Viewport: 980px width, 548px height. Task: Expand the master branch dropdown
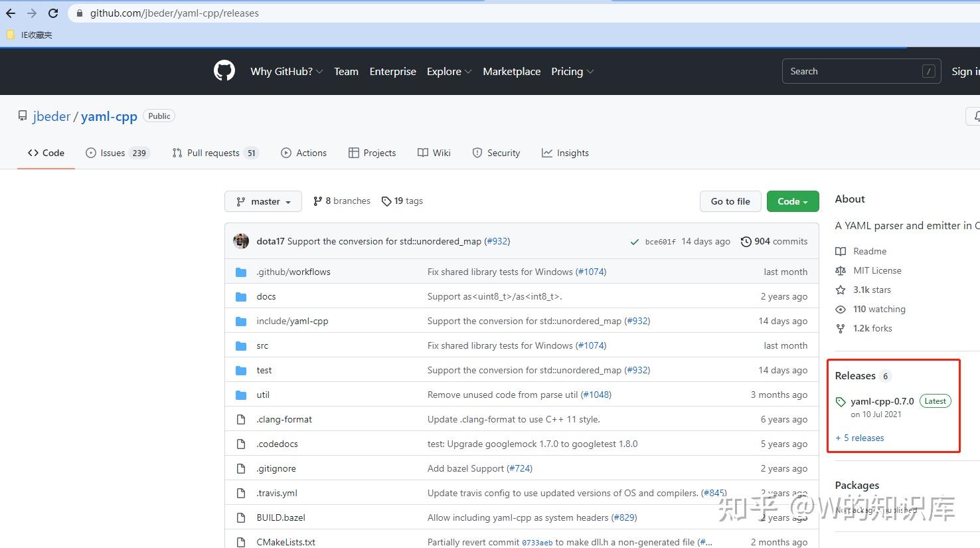pyautogui.click(x=264, y=201)
